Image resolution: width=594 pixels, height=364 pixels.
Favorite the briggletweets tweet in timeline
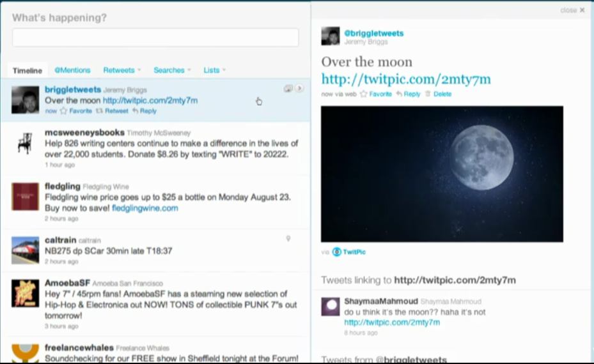[75, 111]
